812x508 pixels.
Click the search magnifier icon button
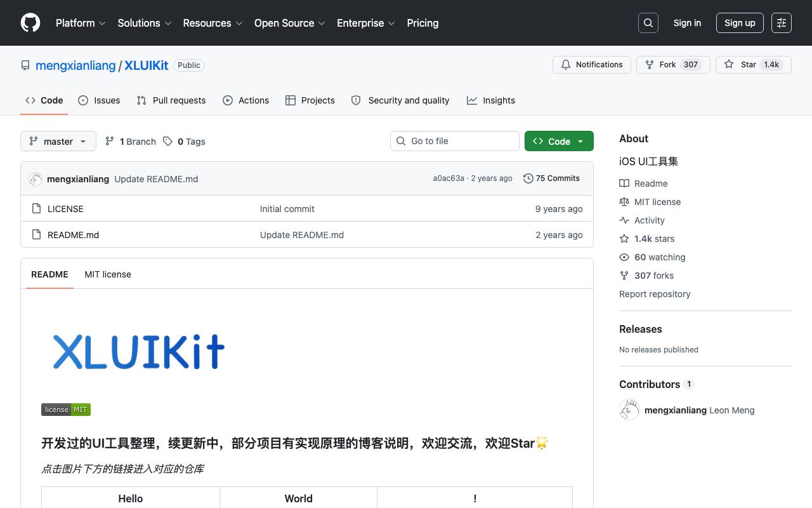(x=648, y=23)
